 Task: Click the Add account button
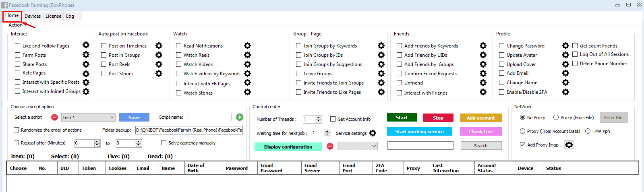(x=481, y=118)
